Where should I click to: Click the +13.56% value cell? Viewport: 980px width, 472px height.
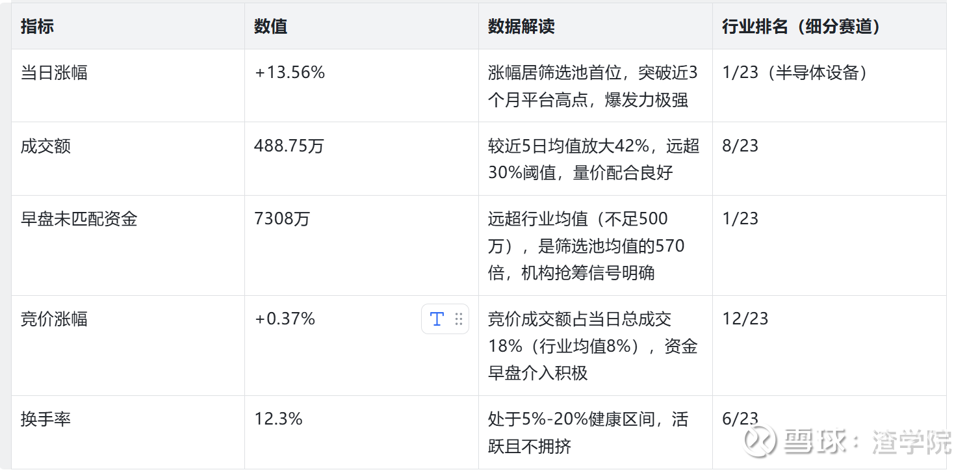(290, 73)
